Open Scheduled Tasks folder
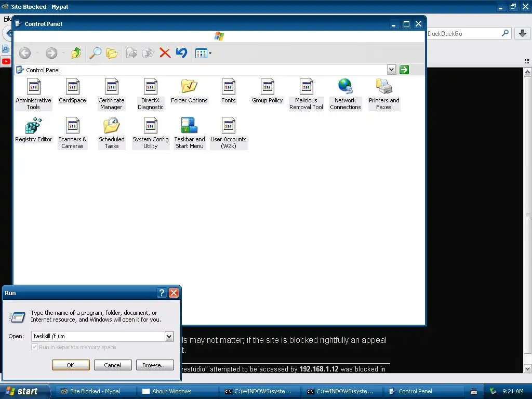532x399 pixels. (x=111, y=133)
